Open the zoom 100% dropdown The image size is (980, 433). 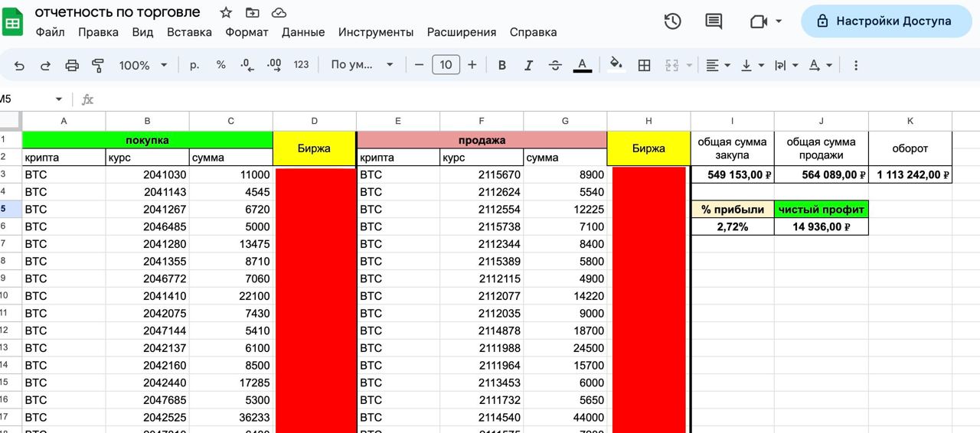(142, 65)
